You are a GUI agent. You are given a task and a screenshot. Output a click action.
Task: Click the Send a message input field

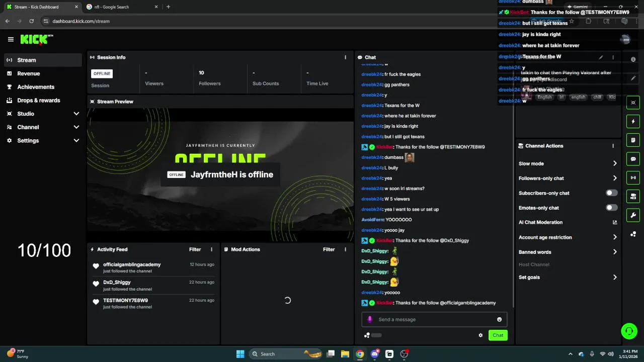[x=434, y=319]
